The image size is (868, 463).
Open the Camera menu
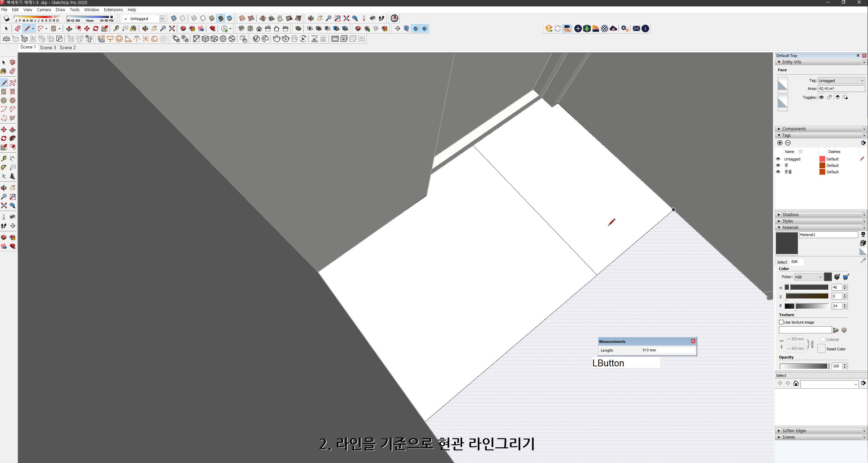click(x=44, y=9)
